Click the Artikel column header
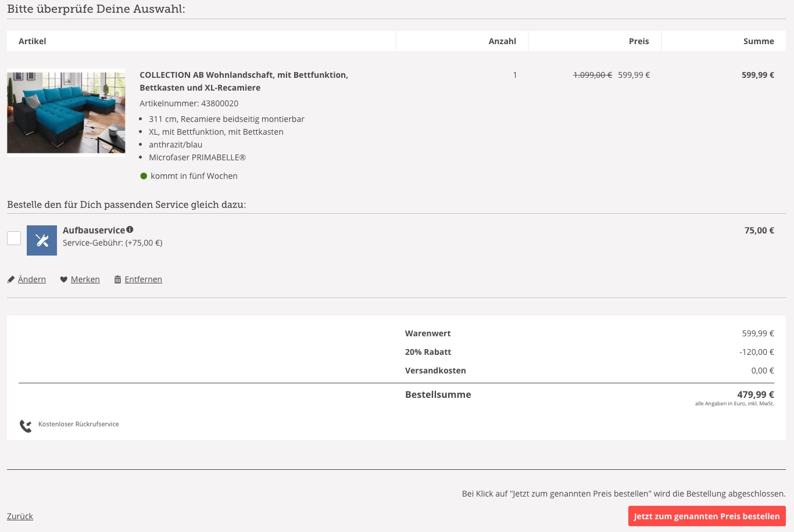The image size is (794, 532). tap(33, 41)
